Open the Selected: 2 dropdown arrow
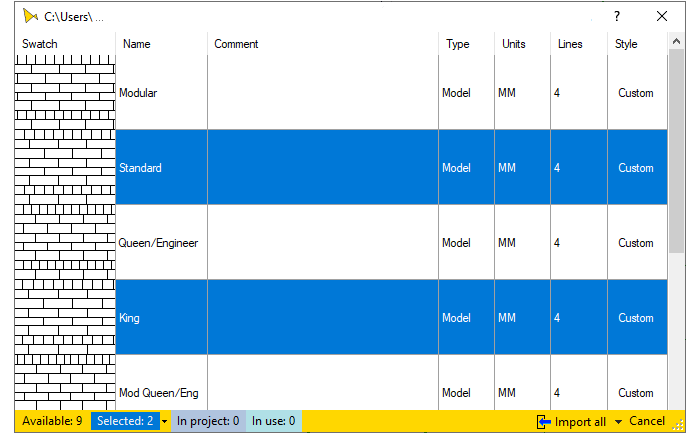This screenshot has height=435, width=700. [x=164, y=421]
